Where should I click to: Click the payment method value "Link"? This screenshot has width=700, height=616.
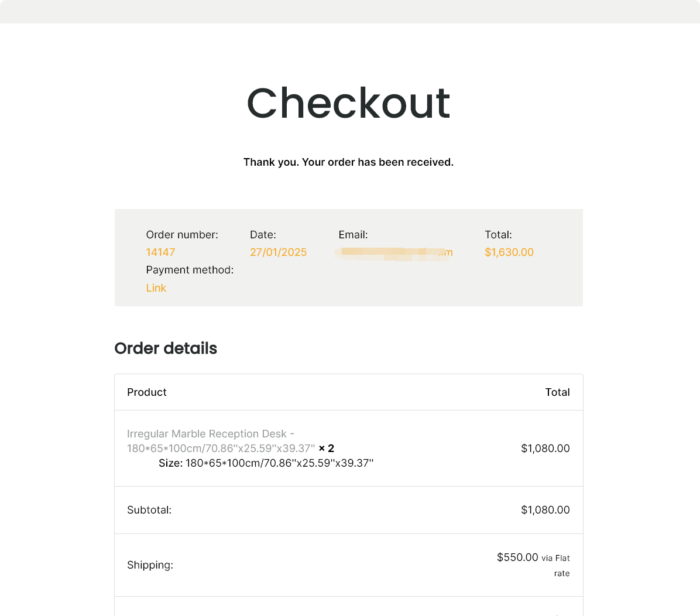tap(156, 288)
